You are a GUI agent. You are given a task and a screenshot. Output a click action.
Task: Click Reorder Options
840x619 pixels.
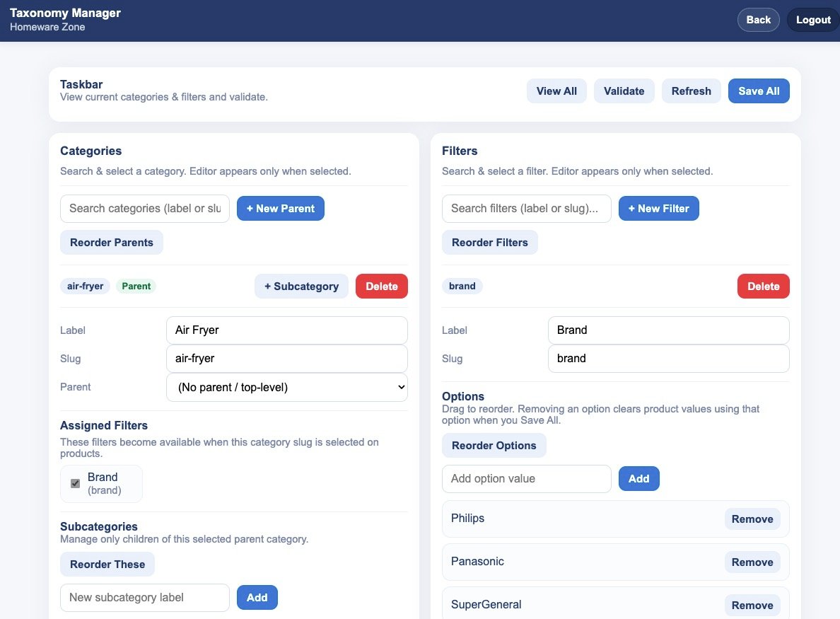[494, 445]
